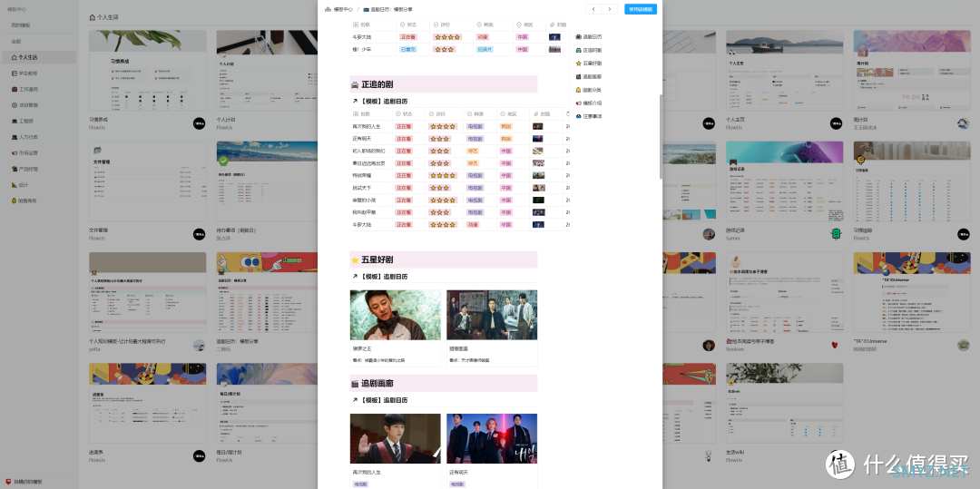Open 再次我的人生 gallery poster card
980x489 pixels.
point(395,438)
